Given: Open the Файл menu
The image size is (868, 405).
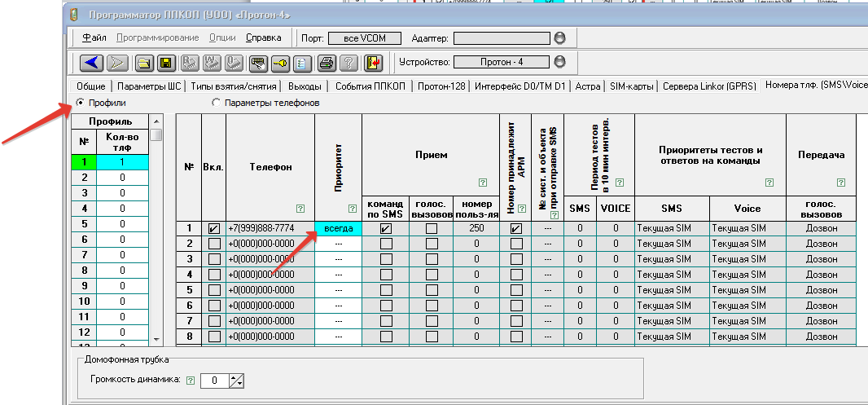Looking at the screenshot, I should pos(94,37).
